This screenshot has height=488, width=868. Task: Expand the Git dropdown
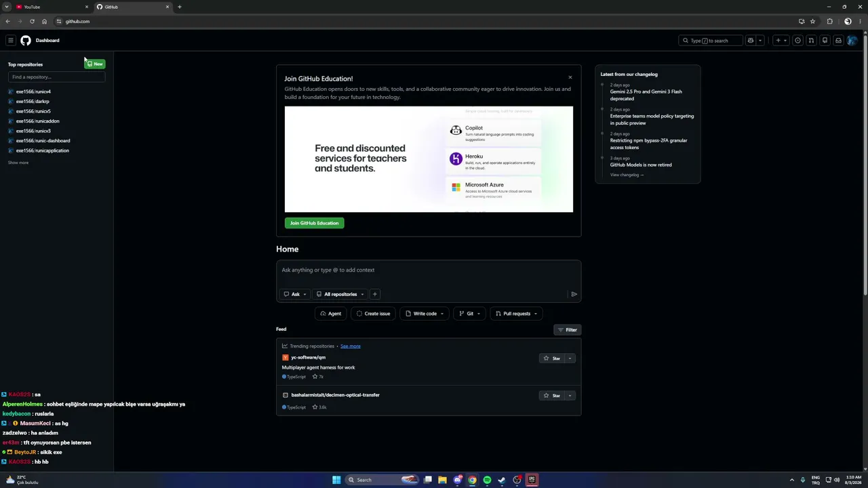click(x=469, y=314)
